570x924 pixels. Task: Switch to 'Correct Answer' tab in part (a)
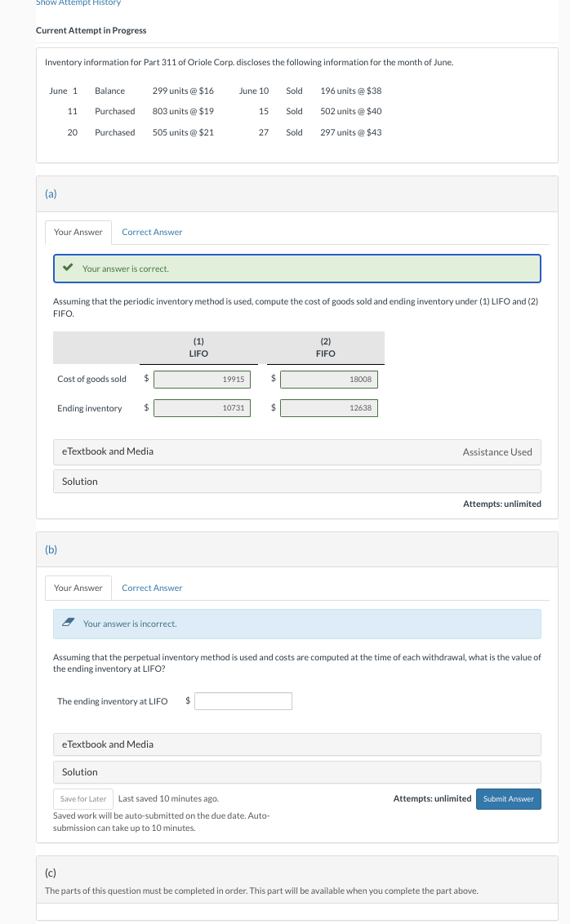(152, 233)
